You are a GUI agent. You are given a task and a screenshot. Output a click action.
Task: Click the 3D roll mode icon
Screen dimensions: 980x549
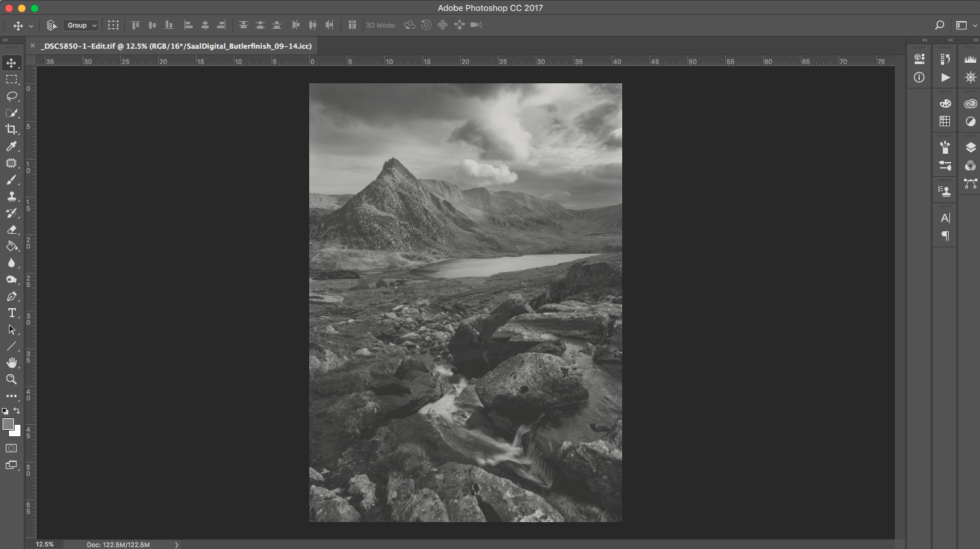pyautogui.click(x=426, y=25)
